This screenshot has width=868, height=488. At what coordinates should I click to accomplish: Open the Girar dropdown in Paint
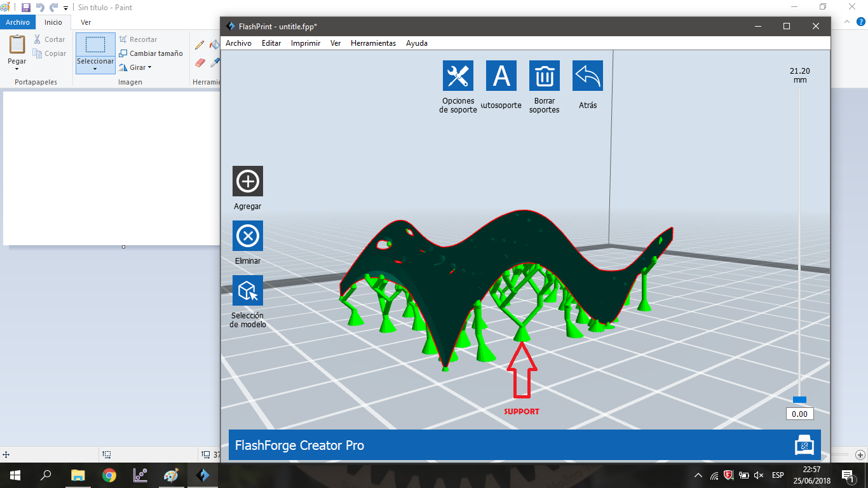[135, 67]
